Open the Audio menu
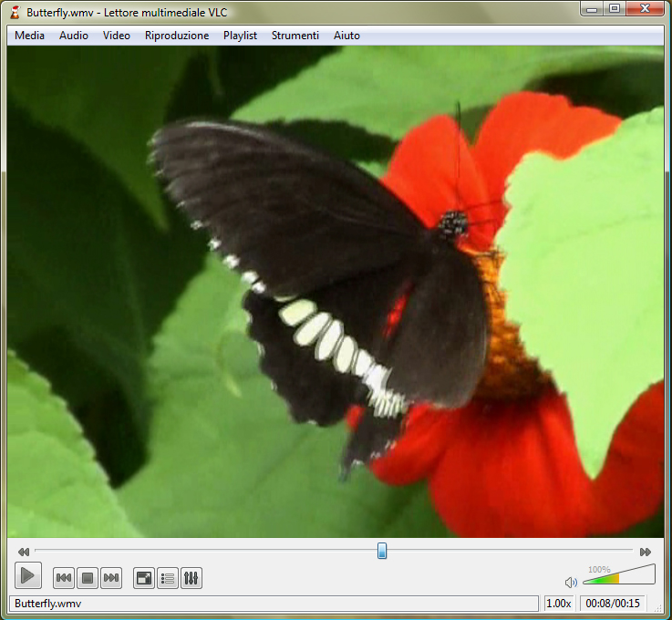672x620 pixels. tap(74, 36)
